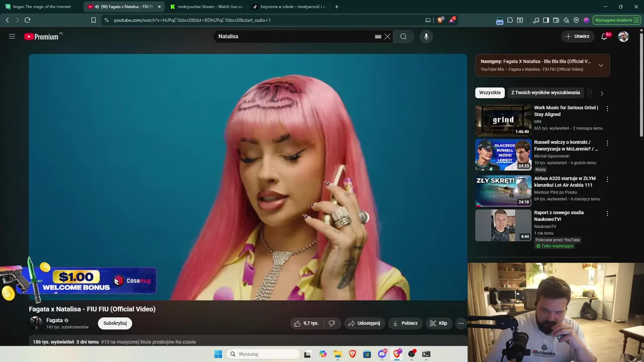The width and height of the screenshot is (644, 362).
Task: Open YouTube notifications bell
Action: [604, 36]
